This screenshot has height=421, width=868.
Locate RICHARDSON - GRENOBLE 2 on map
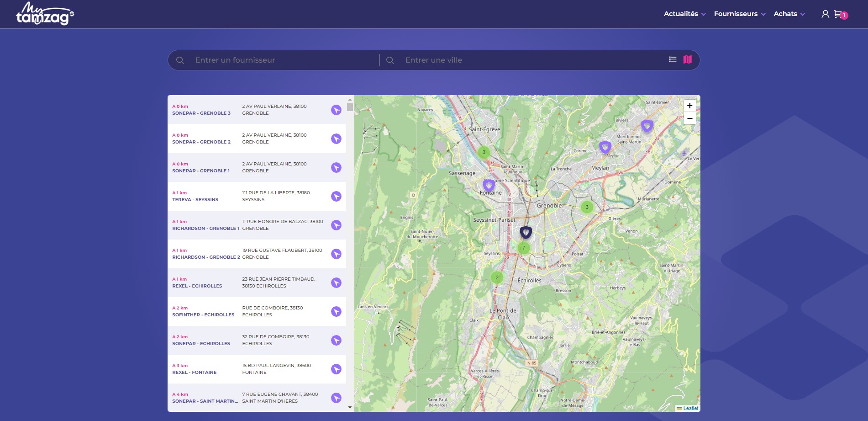coord(336,254)
